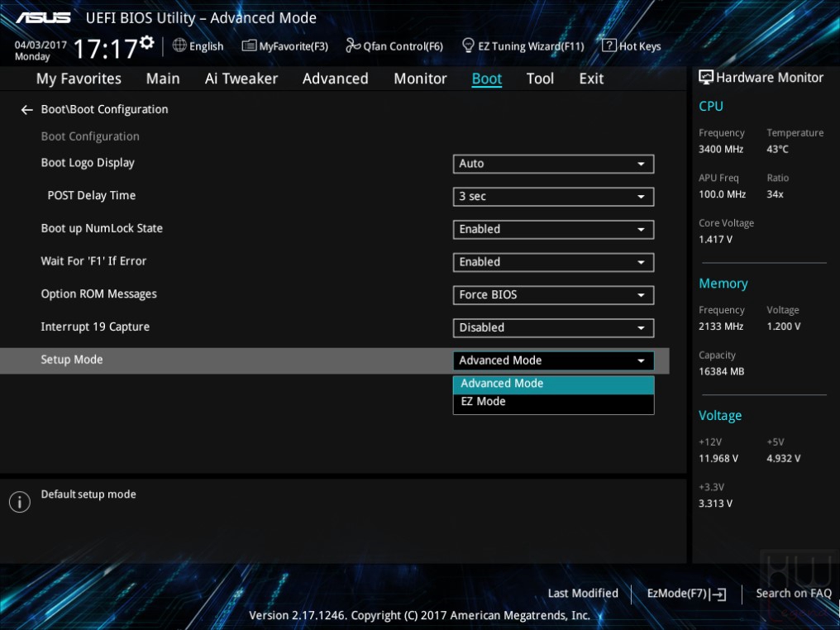Viewport: 840px width, 630px height.
Task: Click the Default setup mode help text
Action: pos(88,494)
